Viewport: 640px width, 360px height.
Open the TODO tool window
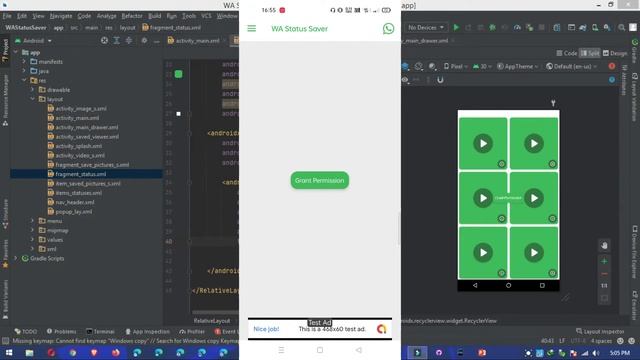point(26,331)
